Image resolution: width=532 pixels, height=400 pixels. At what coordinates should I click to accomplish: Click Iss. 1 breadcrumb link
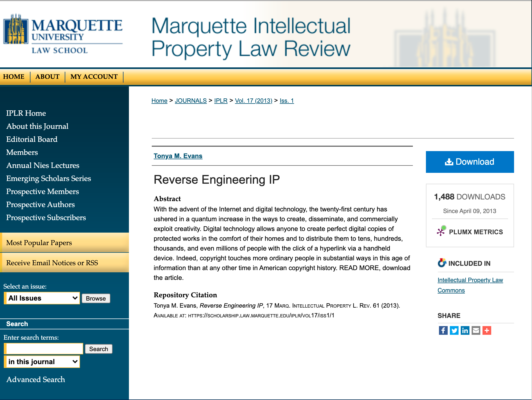[287, 101]
